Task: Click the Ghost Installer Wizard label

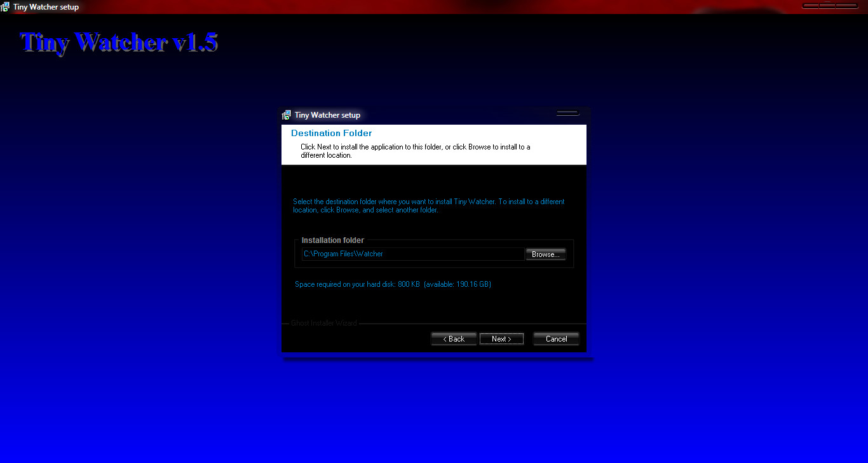Action: [x=323, y=323]
